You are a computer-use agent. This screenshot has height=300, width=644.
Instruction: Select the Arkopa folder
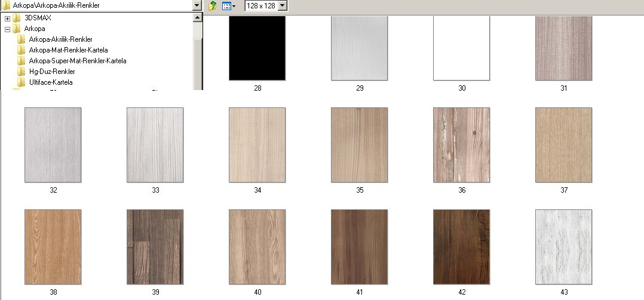(x=35, y=29)
